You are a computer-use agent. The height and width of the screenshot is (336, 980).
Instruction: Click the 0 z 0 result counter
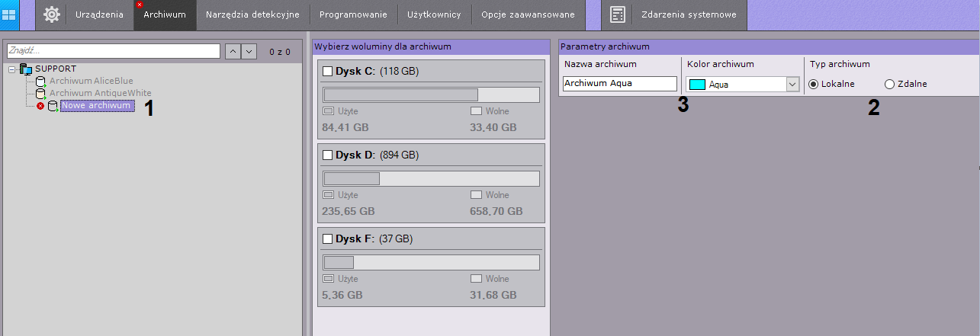click(x=280, y=52)
